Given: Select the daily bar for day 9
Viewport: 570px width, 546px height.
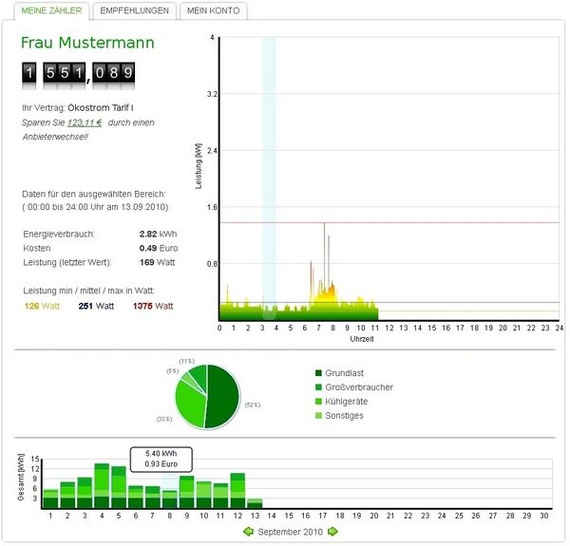Looking at the screenshot, I should (x=187, y=492).
